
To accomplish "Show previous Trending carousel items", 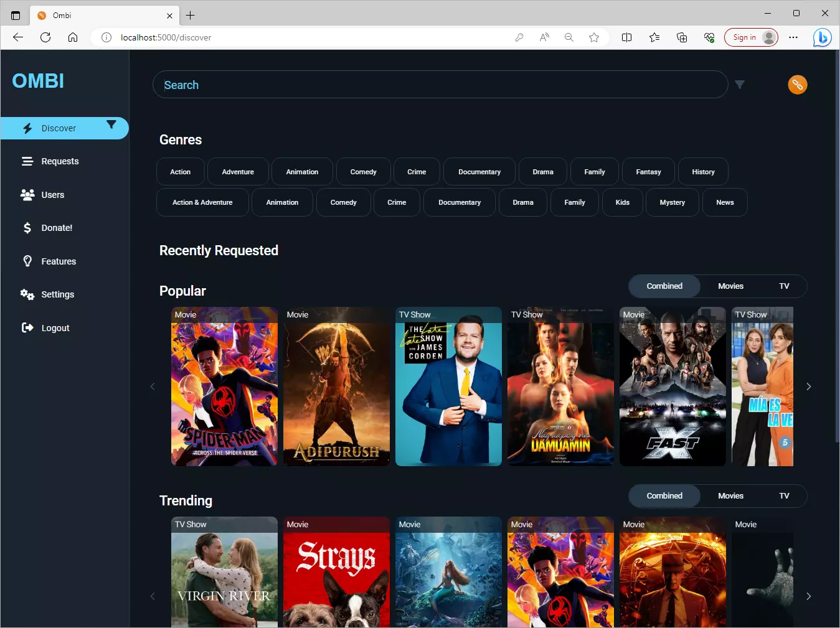I will point(153,596).
